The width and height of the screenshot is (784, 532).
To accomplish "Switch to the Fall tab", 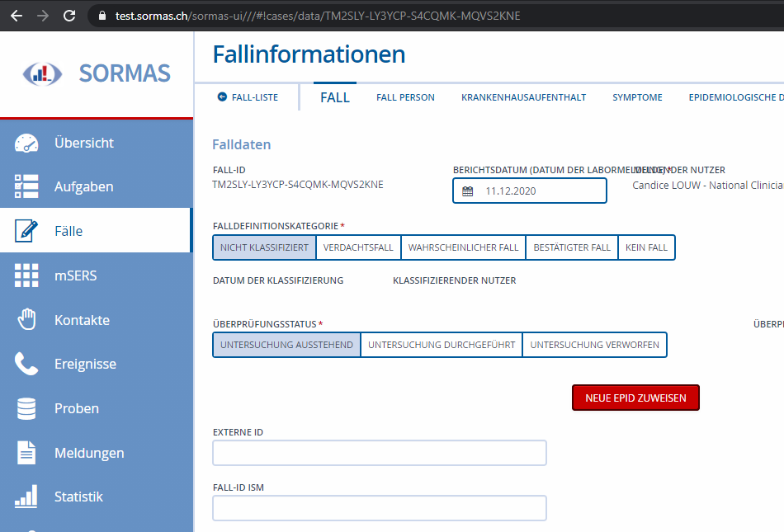I will [x=335, y=97].
